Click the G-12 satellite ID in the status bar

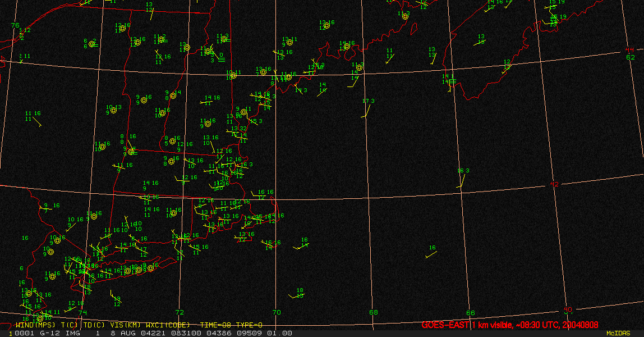point(50,333)
